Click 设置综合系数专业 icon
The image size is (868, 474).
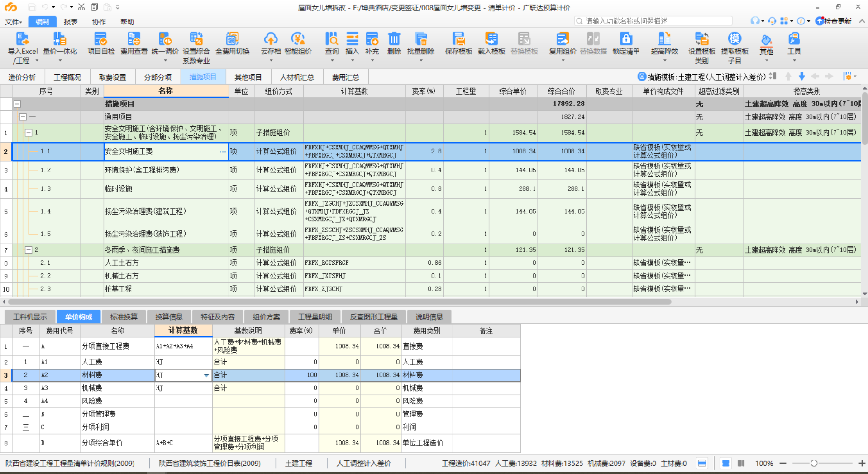[x=196, y=39]
